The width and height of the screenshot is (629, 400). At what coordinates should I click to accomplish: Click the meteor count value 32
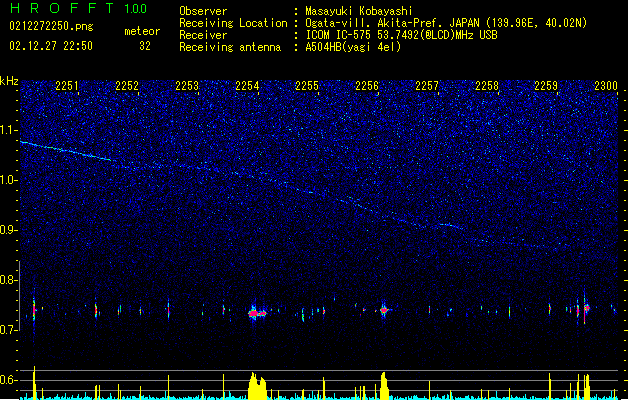[x=145, y=46]
